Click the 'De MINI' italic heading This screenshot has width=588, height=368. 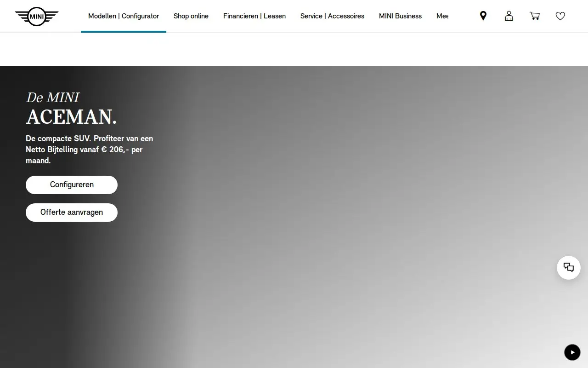click(x=53, y=98)
